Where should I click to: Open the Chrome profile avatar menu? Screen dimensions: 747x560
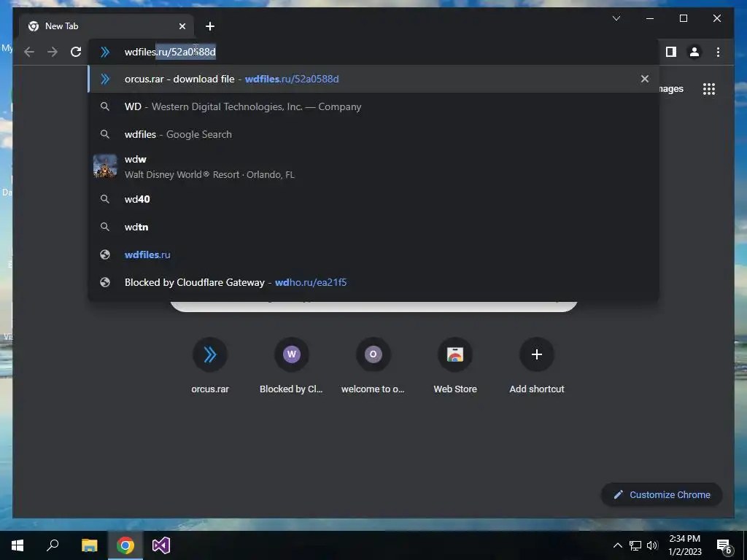coord(694,52)
